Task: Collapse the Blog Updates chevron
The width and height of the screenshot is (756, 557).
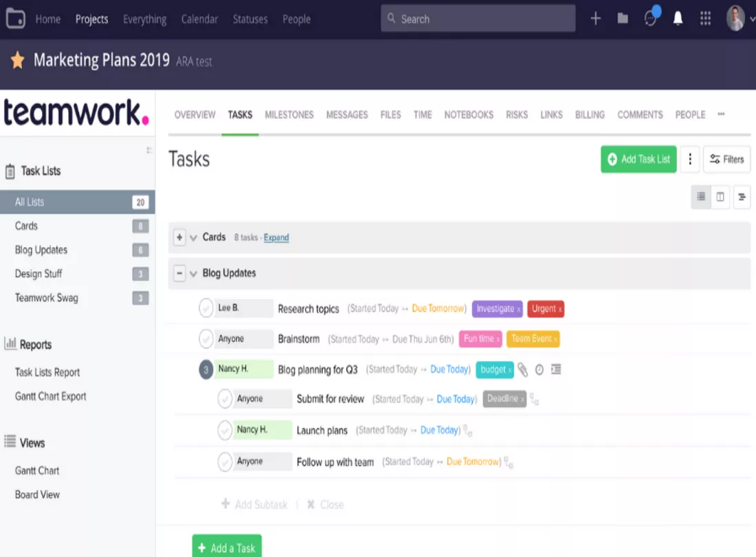Action: (x=193, y=274)
